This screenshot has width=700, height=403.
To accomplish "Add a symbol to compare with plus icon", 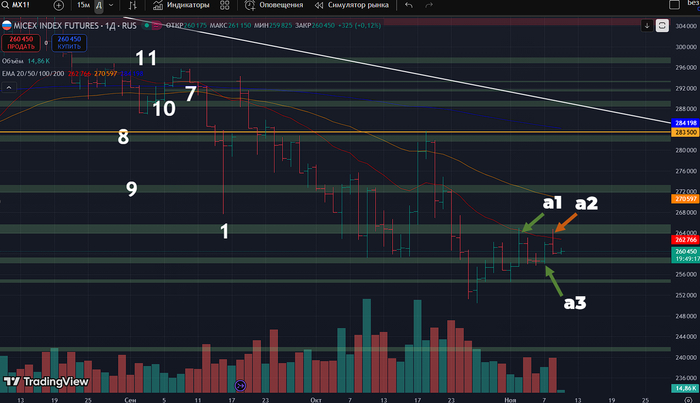I will 58,6.
